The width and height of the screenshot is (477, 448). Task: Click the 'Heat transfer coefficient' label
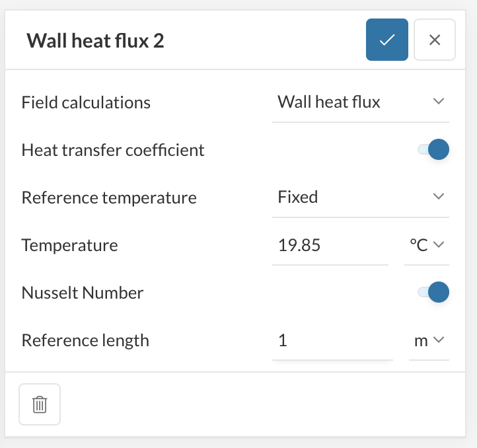pos(113,150)
